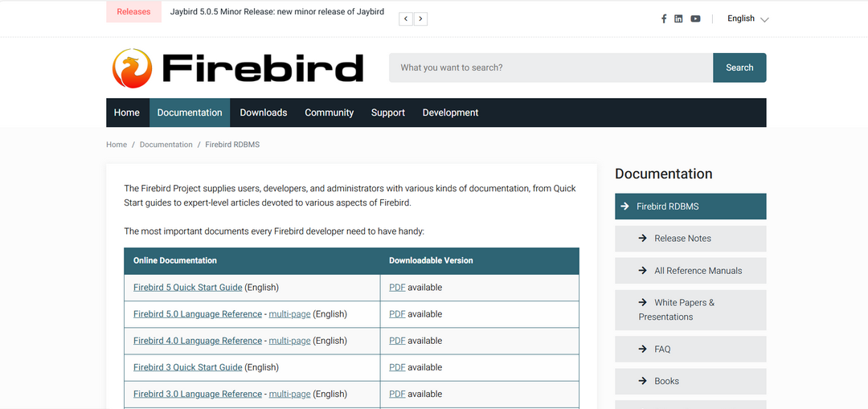
Task: Open the LinkedIn social icon
Action: [678, 18]
